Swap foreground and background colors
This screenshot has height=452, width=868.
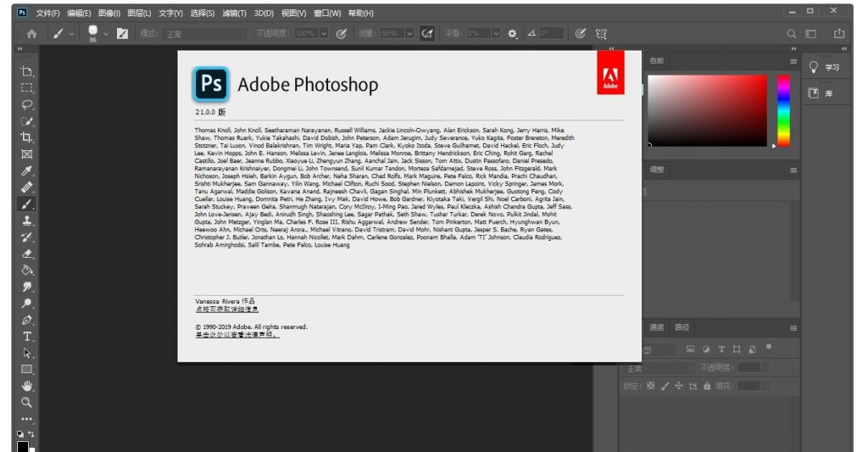(x=31, y=434)
